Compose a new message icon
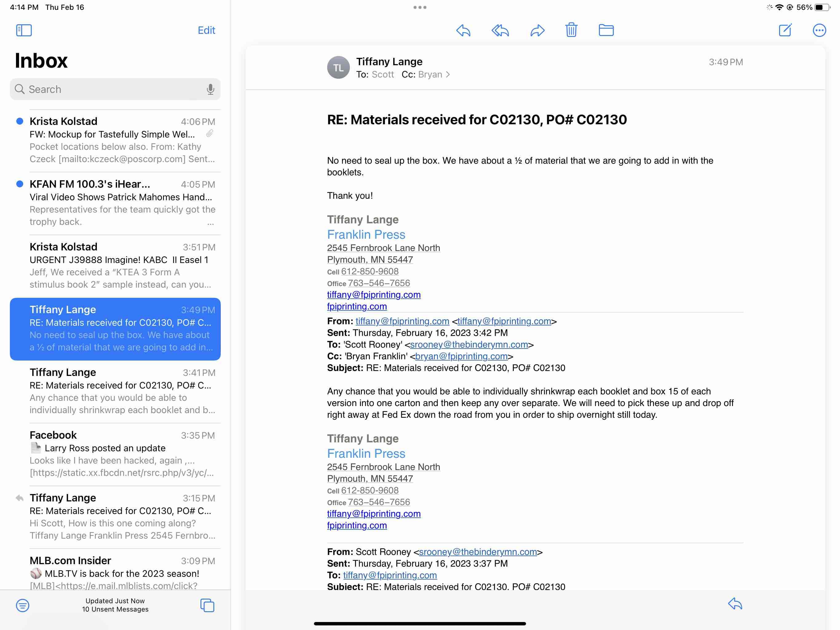840x630 pixels. 785,30
